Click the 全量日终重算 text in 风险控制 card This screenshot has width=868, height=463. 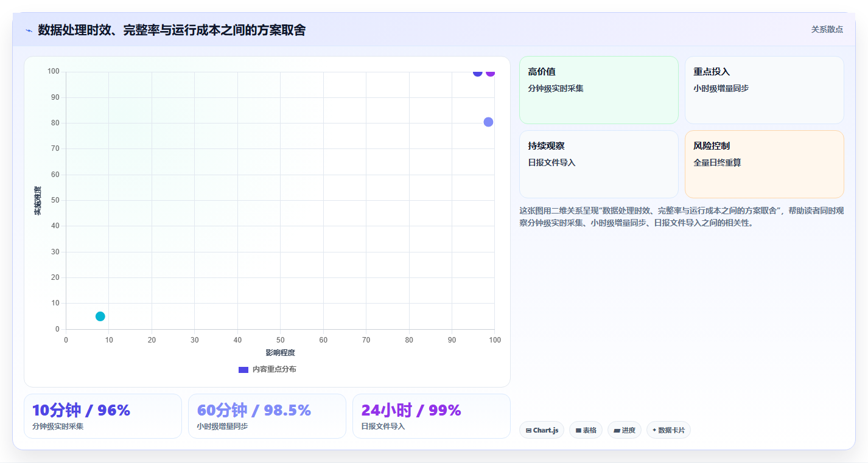[717, 162]
